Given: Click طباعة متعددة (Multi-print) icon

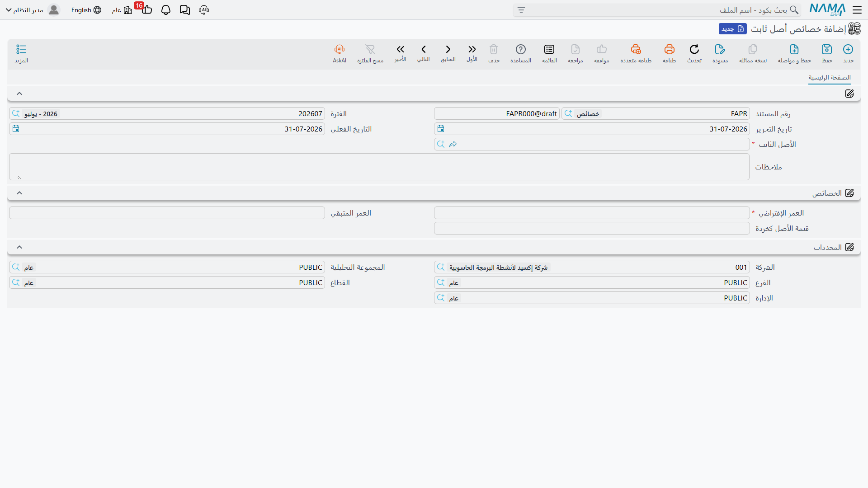Looking at the screenshot, I should pyautogui.click(x=636, y=49).
